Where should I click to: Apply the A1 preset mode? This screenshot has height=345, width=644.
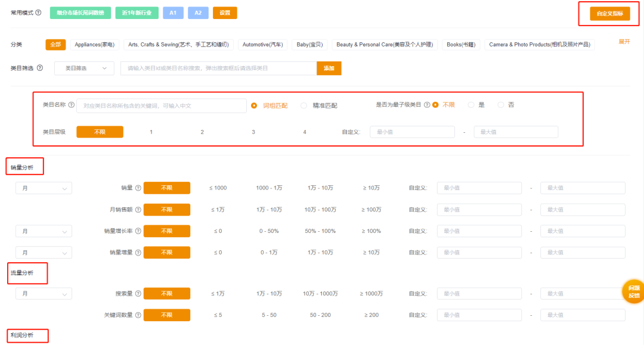point(173,13)
